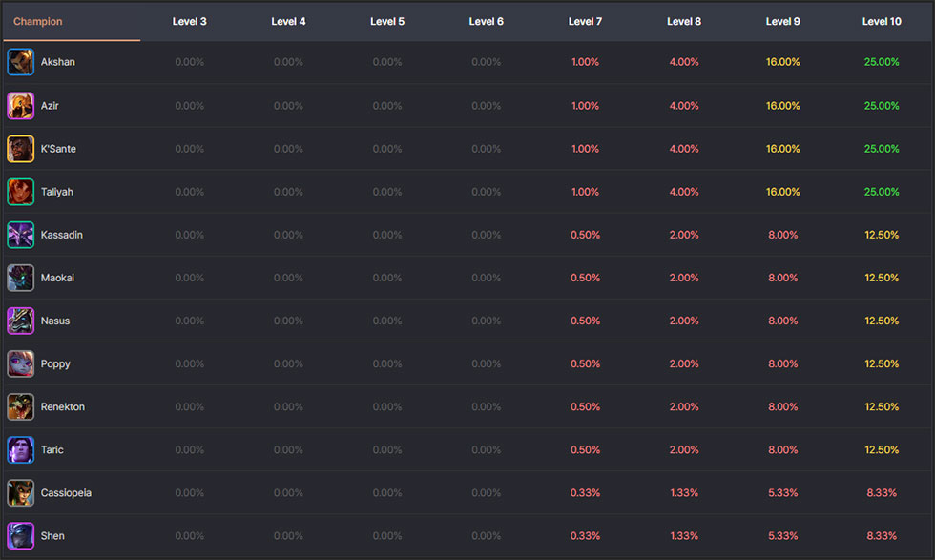
Task: Select the K'Sante champion icon
Action: point(20,149)
